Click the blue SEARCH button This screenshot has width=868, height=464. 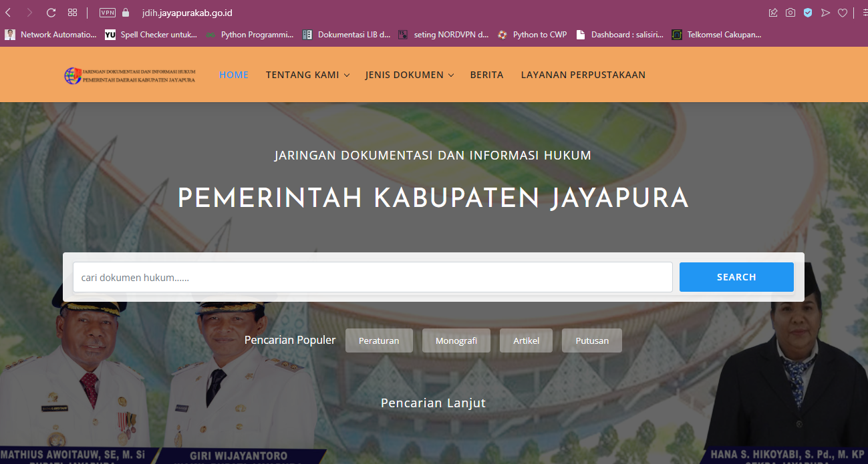pyautogui.click(x=736, y=277)
